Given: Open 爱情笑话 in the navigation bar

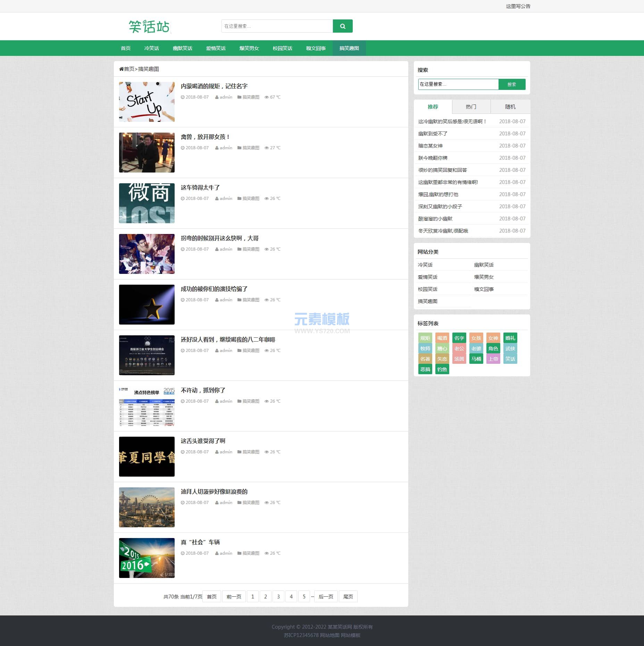Looking at the screenshot, I should (216, 48).
